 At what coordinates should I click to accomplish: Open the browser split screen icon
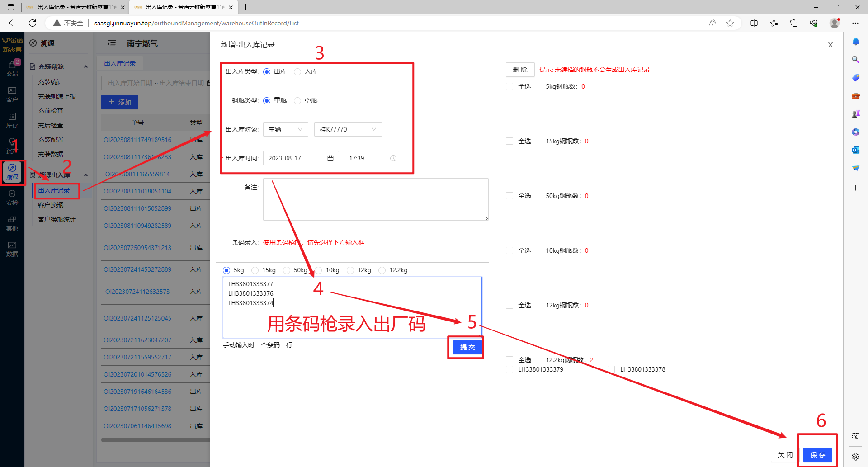(754, 23)
